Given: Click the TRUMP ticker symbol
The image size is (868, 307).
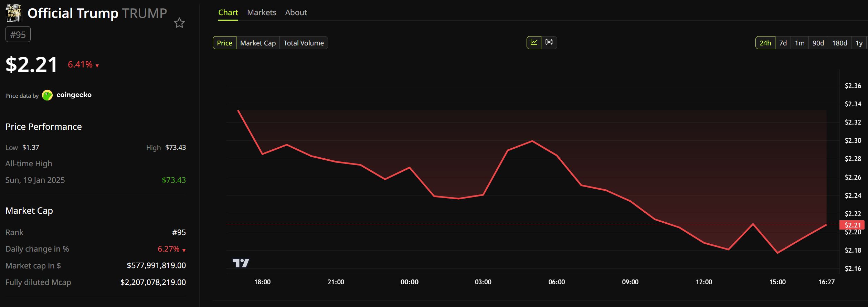Looking at the screenshot, I should (x=145, y=13).
